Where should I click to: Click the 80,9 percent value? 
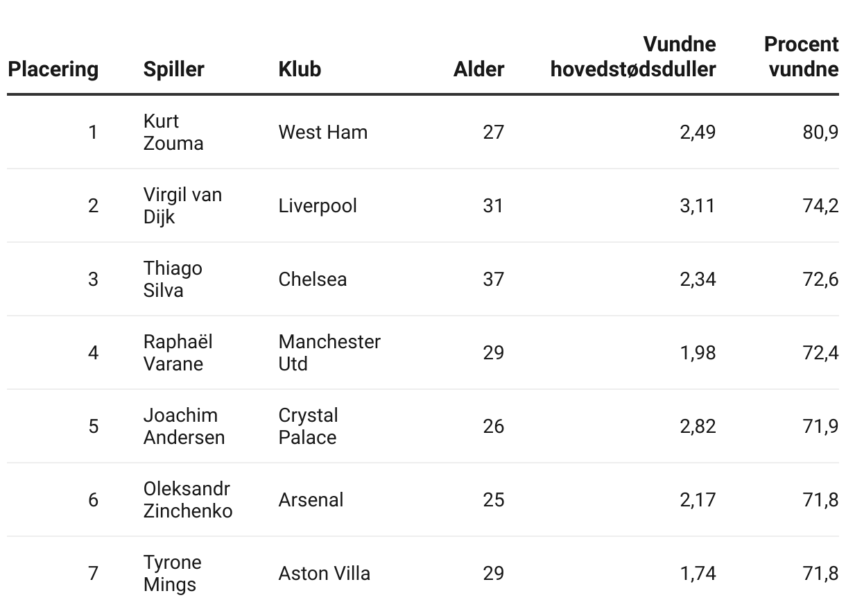(820, 132)
